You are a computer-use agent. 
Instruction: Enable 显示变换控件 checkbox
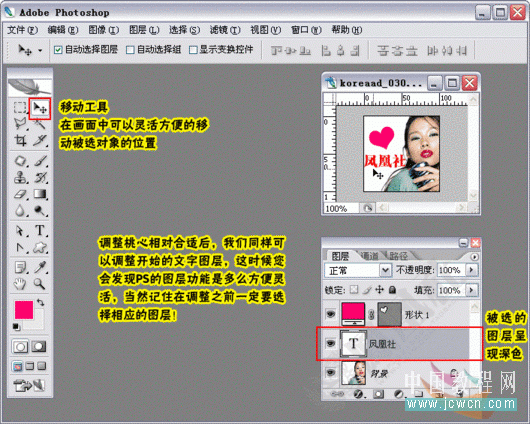[193, 50]
